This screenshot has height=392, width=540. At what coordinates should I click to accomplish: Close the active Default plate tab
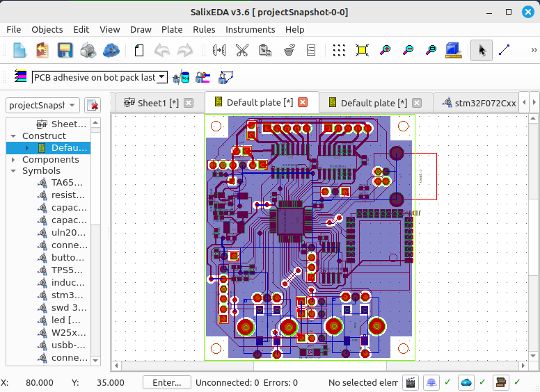pos(303,102)
